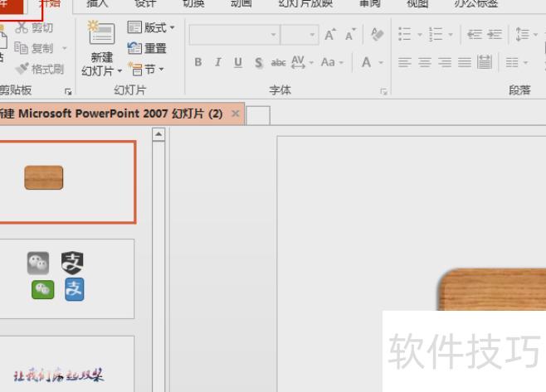
Task: Open the Line Spacing options
Action: [526, 34]
